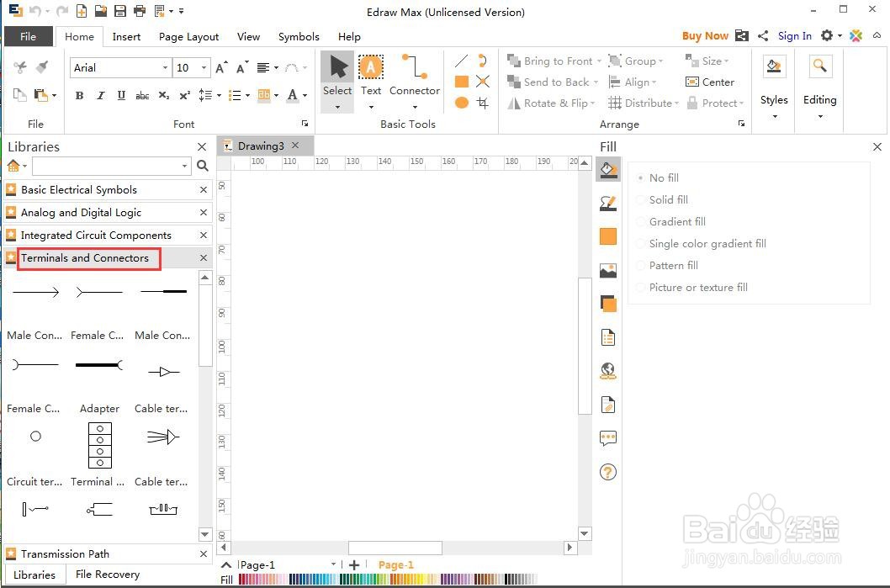
Task: Click the library search input field
Action: coord(106,166)
